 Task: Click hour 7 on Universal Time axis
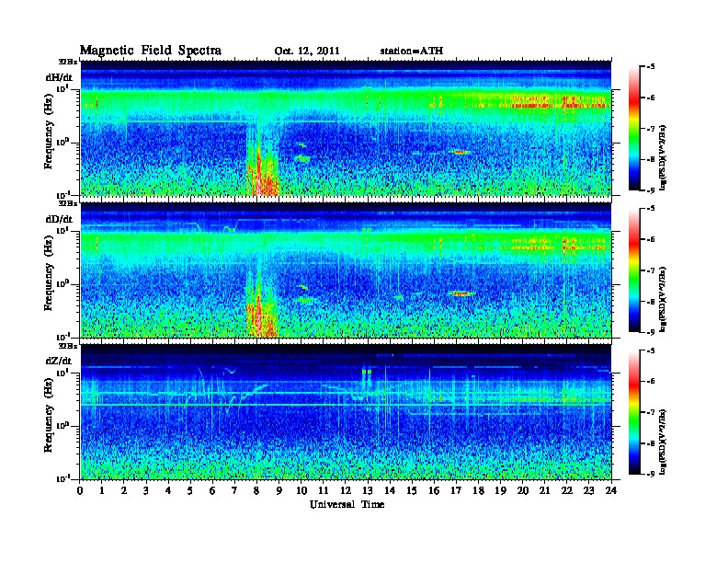[x=234, y=491]
